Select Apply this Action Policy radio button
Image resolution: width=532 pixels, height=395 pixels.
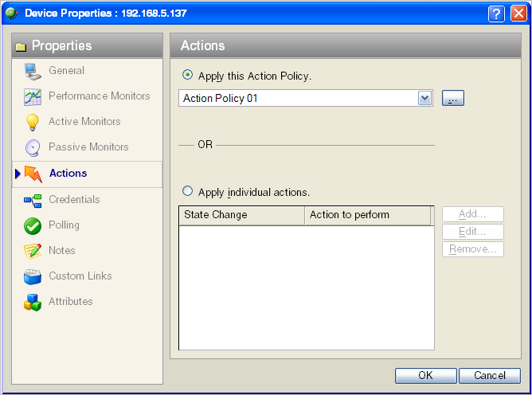(x=187, y=75)
